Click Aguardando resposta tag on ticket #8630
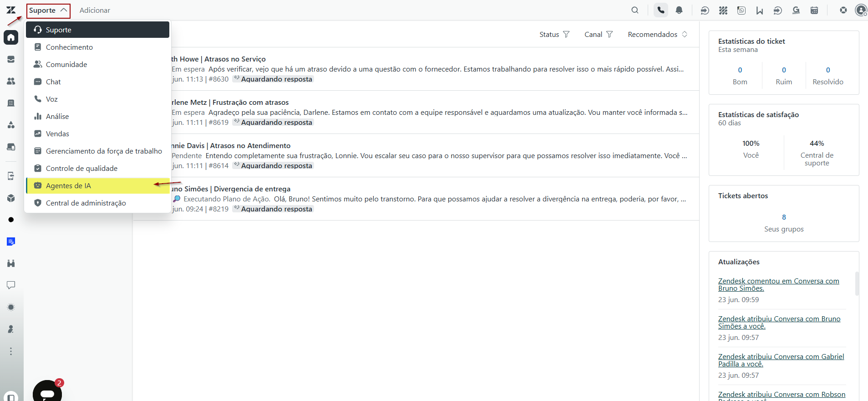868x401 pixels. [x=273, y=79]
